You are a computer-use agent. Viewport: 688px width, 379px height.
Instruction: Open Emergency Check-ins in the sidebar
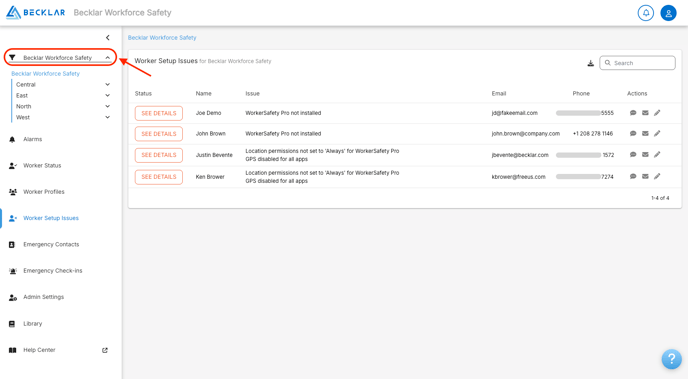point(53,271)
